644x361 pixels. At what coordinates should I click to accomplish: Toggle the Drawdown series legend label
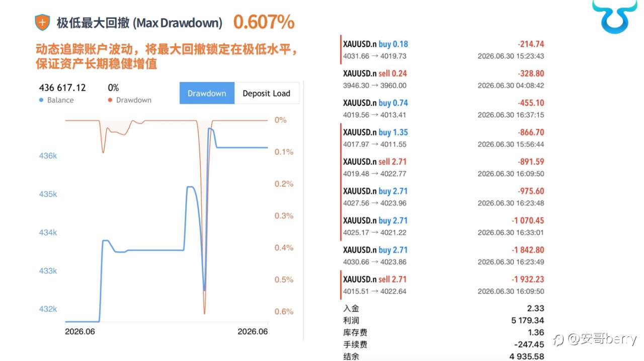click(134, 100)
